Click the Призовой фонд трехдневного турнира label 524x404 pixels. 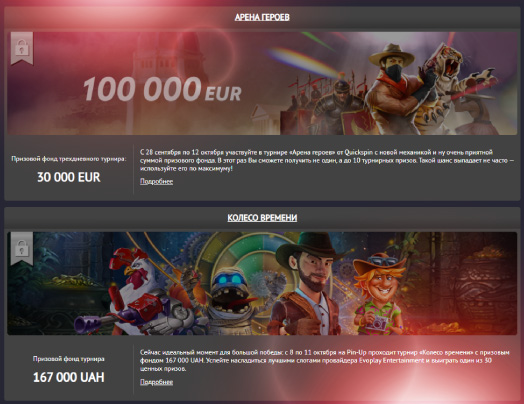tap(69, 159)
